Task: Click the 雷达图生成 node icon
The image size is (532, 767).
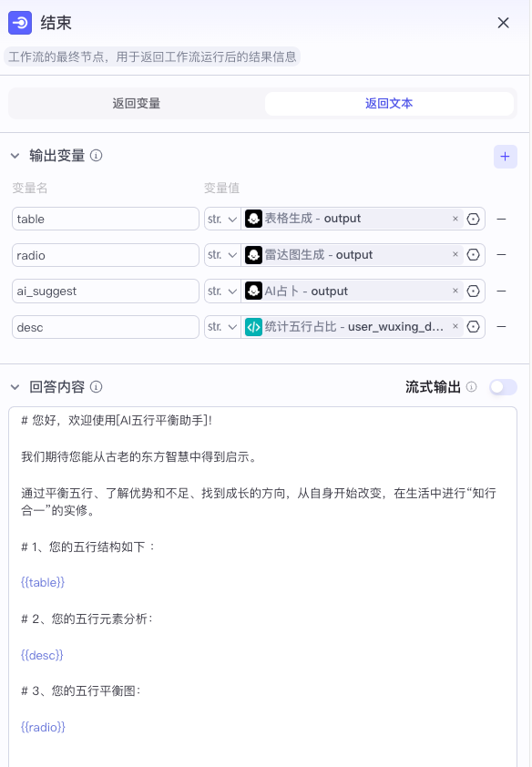Action: 253,255
